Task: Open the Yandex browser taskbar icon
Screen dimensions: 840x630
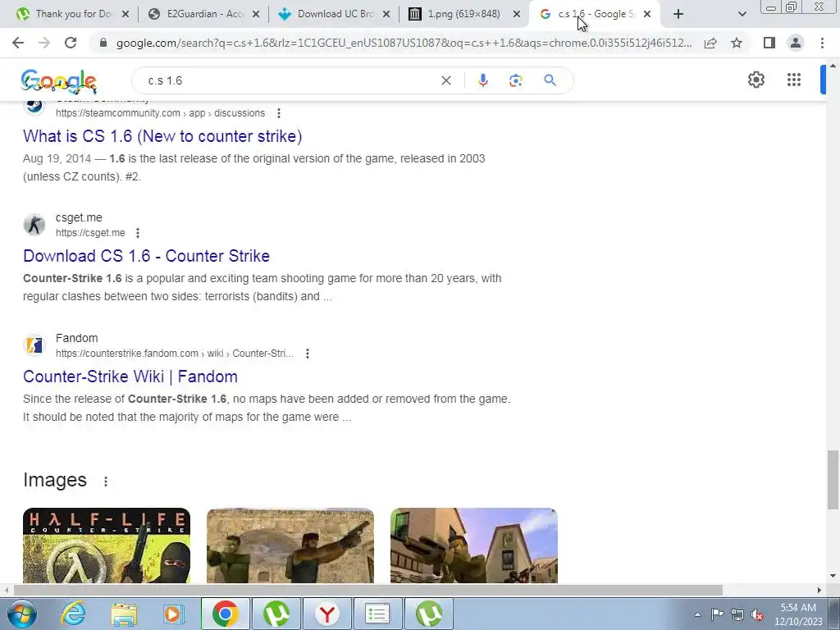Action: click(x=327, y=614)
